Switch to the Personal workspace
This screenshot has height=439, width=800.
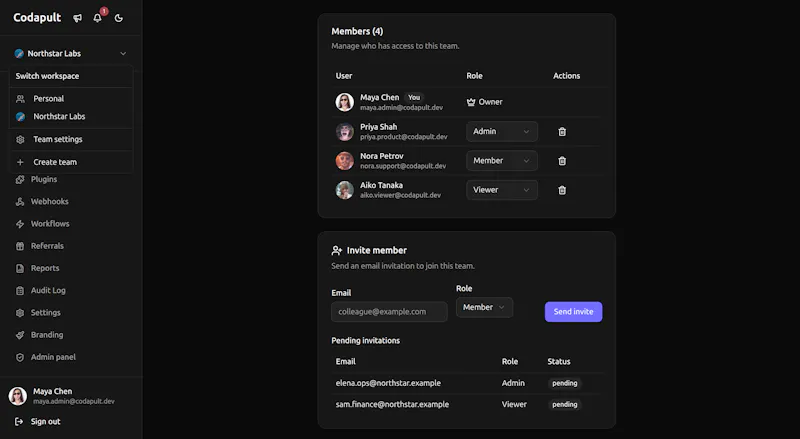coord(71,99)
